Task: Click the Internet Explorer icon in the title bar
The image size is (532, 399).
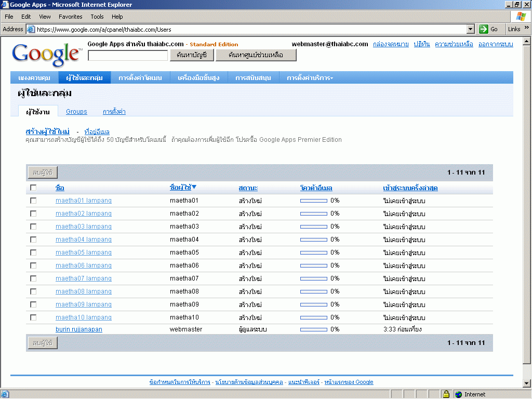Action: point(5,5)
